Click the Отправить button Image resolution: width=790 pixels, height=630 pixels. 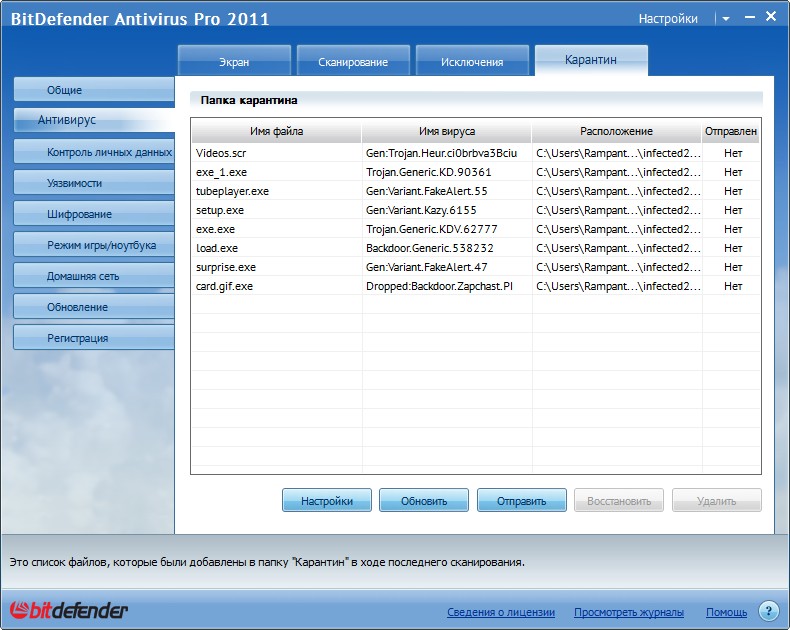(x=521, y=500)
